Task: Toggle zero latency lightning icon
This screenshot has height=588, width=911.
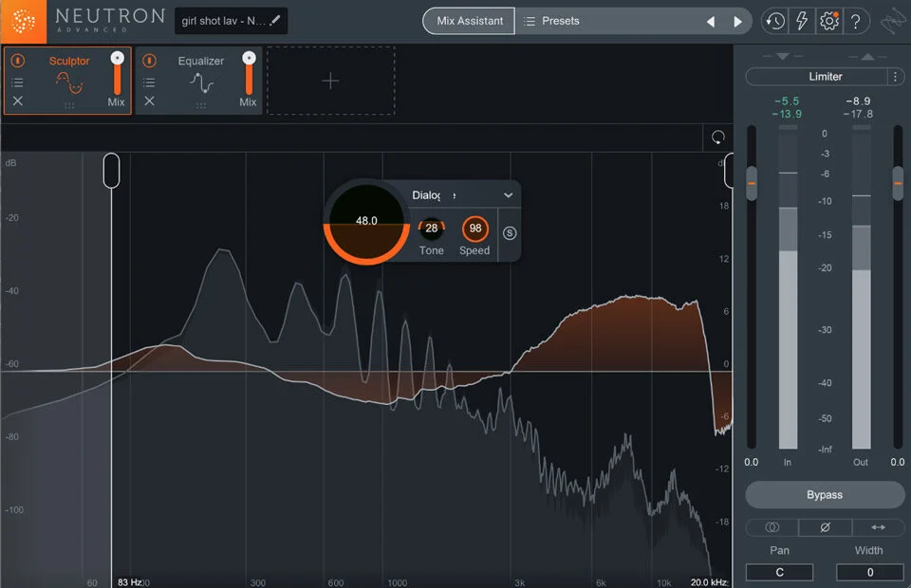Action: click(802, 22)
